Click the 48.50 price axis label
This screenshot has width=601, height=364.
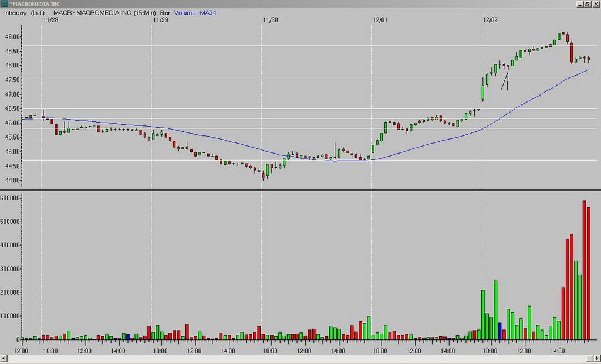tap(13, 51)
